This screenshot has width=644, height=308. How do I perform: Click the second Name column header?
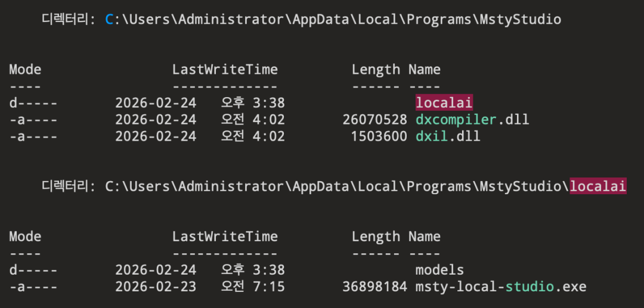click(x=425, y=237)
